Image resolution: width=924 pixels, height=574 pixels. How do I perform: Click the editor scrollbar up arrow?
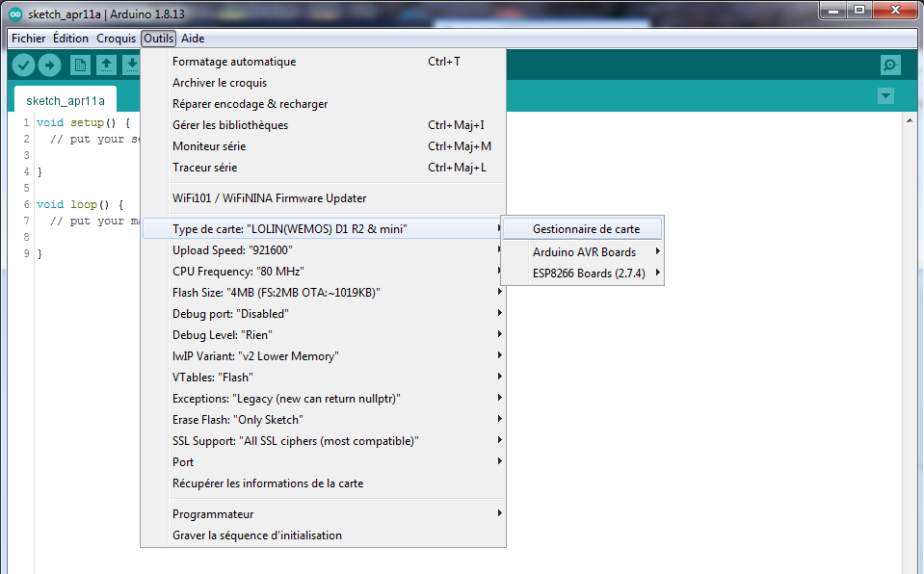pyautogui.click(x=910, y=120)
